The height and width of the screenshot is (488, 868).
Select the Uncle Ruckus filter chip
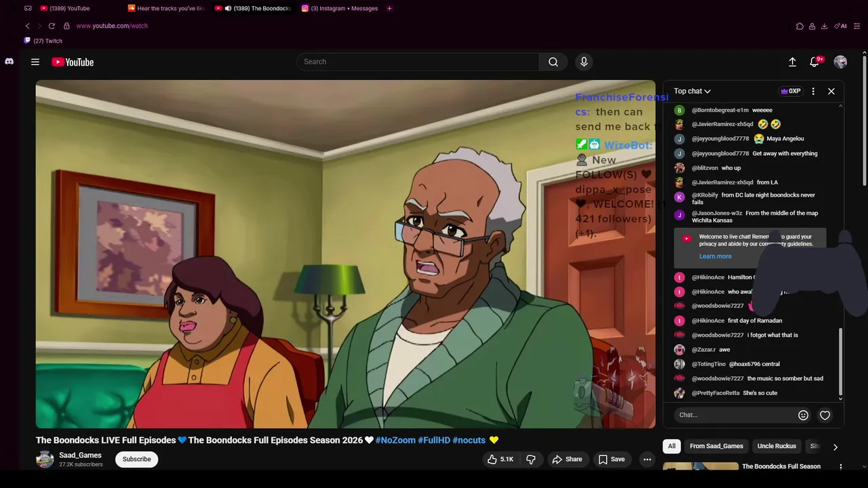[x=776, y=446]
